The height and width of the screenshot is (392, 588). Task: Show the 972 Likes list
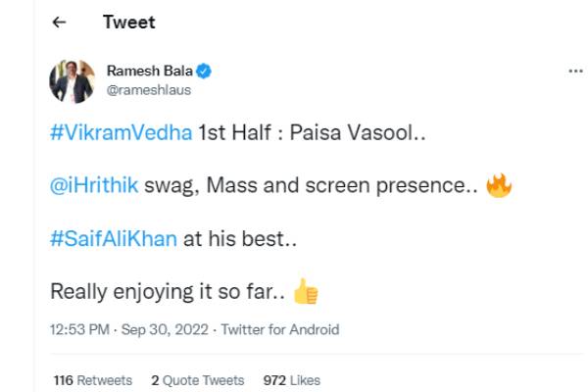pyautogui.click(x=292, y=380)
